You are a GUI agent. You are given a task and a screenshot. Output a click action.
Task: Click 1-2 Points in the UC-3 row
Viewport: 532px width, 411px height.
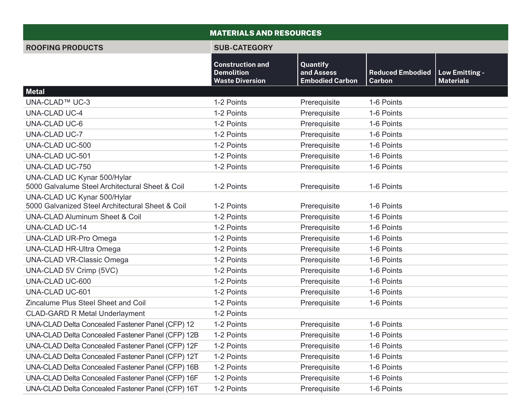point(230,102)
